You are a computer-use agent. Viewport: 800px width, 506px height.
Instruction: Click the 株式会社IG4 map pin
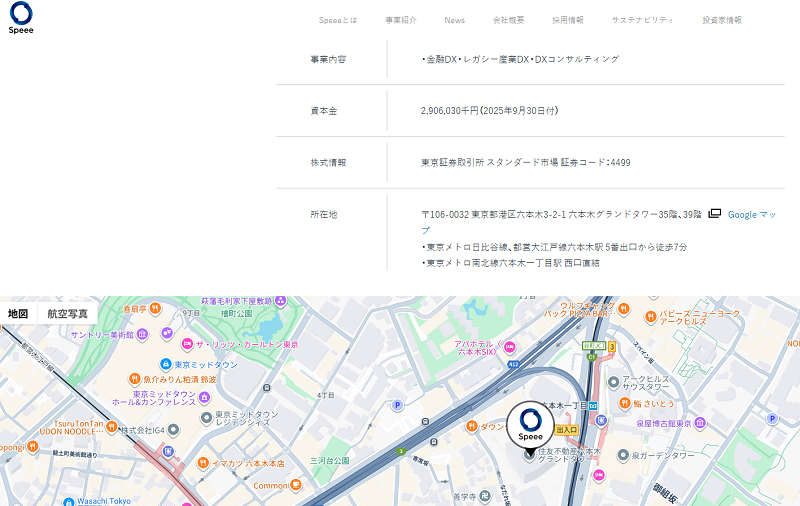pyautogui.click(x=173, y=430)
